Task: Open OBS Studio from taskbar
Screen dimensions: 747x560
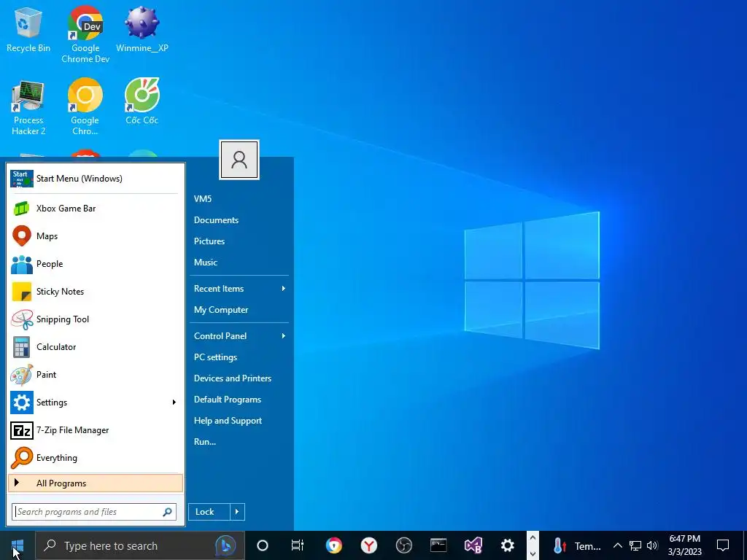Action: pyautogui.click(x=403, y=545)
